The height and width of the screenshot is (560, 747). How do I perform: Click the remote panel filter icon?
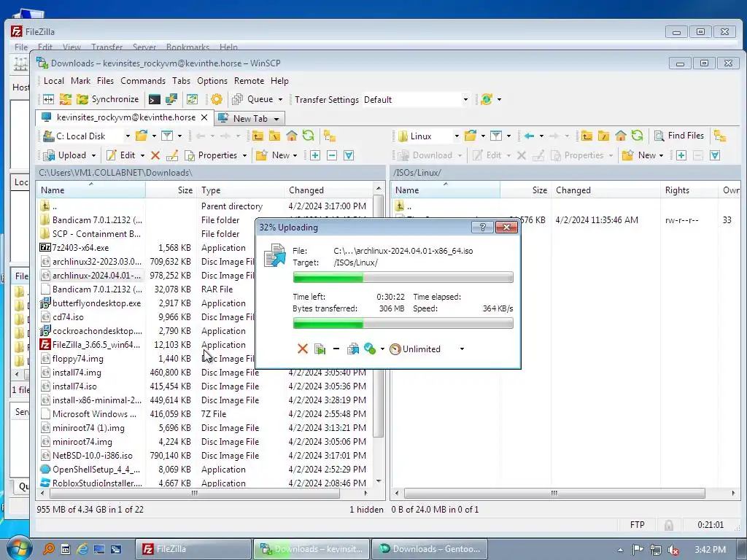point(496,136)
